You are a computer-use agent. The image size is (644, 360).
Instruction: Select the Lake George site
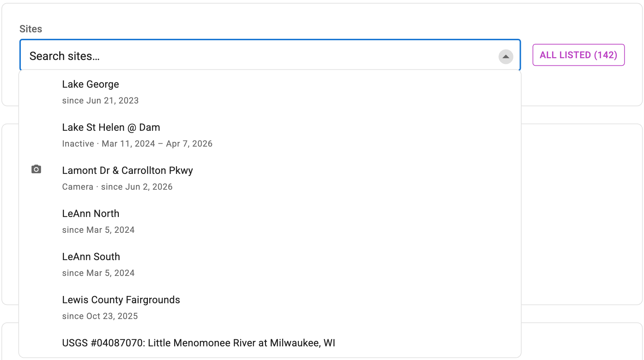pos(270,92)
